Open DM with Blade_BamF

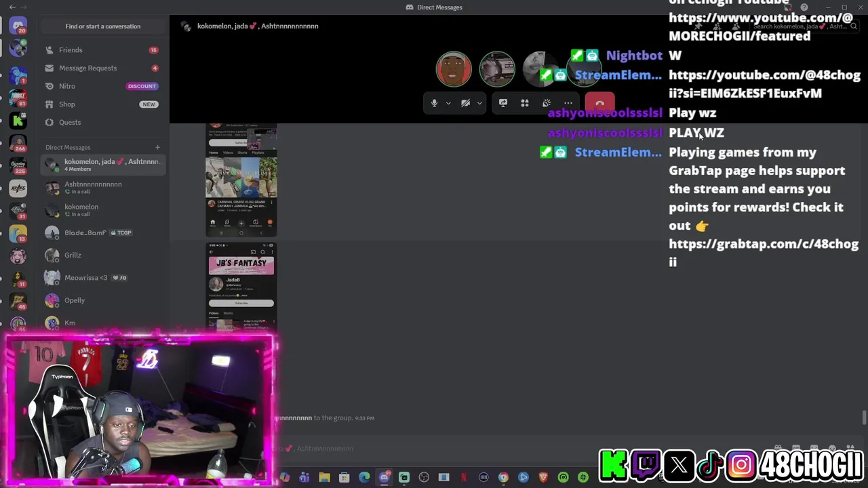click(103, 232)
